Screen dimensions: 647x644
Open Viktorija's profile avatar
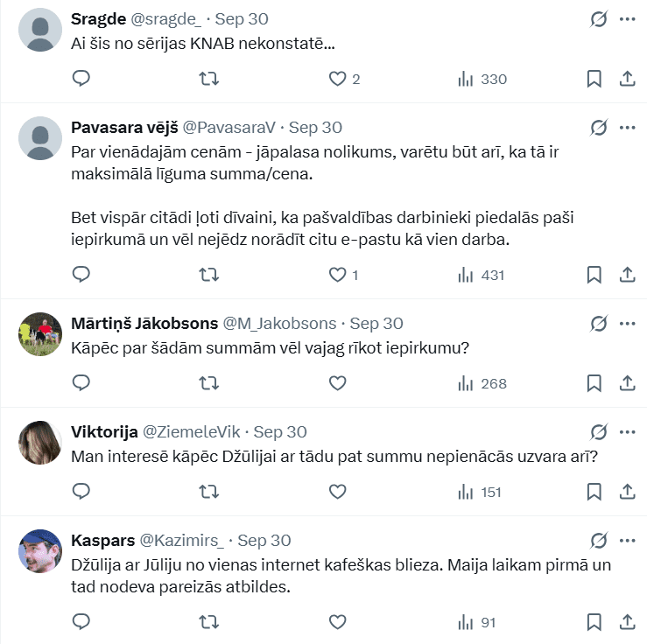39,442
